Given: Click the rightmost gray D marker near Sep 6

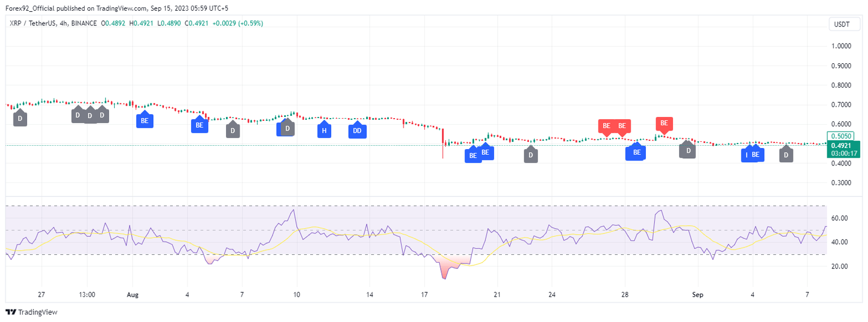Looking at the screenshot, I should click(786, 154).
